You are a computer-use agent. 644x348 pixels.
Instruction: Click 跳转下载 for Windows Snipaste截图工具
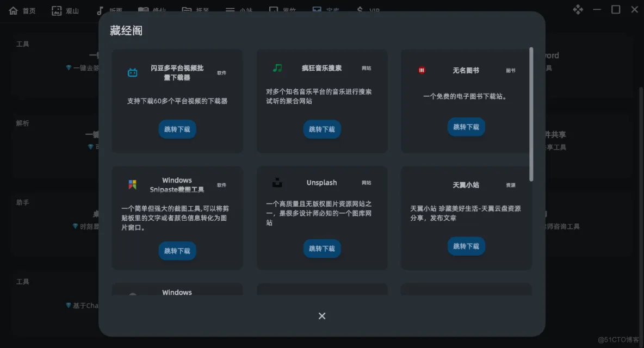pos(177,251)
